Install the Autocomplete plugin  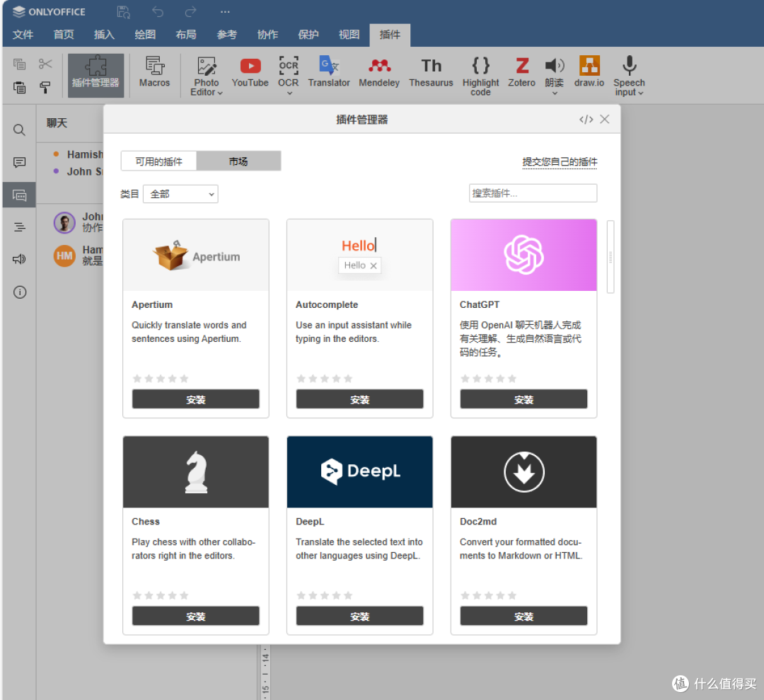click(x=359, y=399)
